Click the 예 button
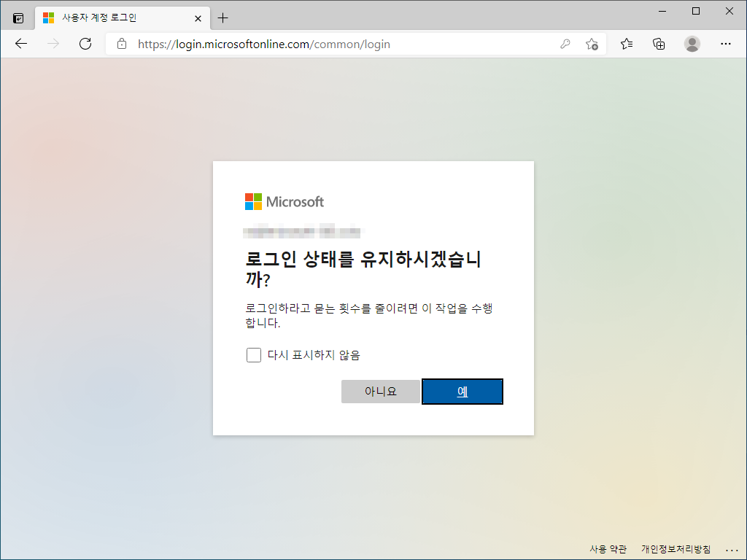This screenshot has width=747, height=560. 462,392
